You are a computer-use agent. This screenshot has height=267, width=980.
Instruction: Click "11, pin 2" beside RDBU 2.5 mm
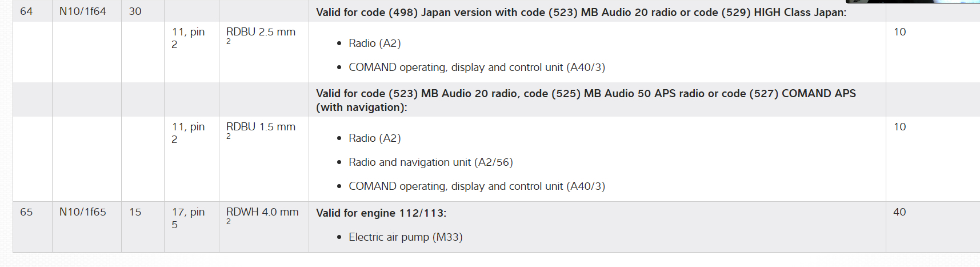[188, 38]
